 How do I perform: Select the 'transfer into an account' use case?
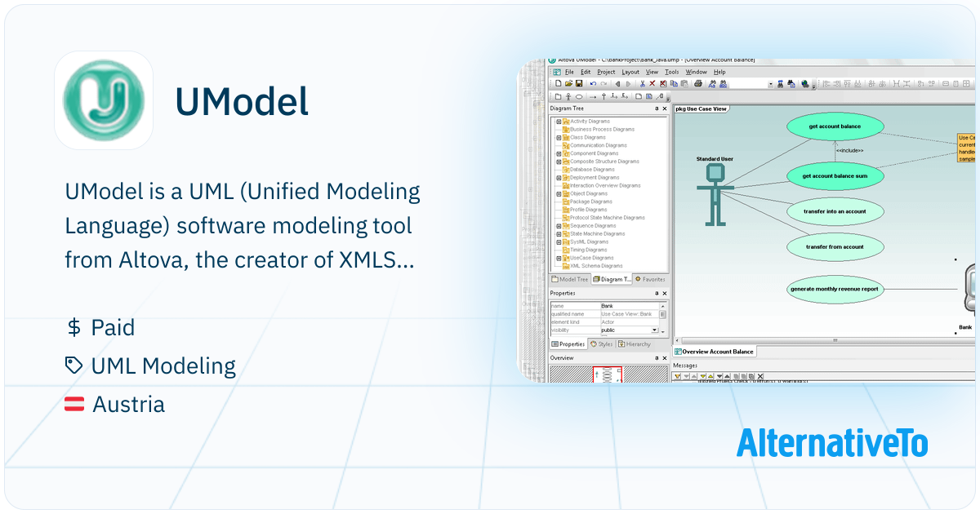click(835, 211)
